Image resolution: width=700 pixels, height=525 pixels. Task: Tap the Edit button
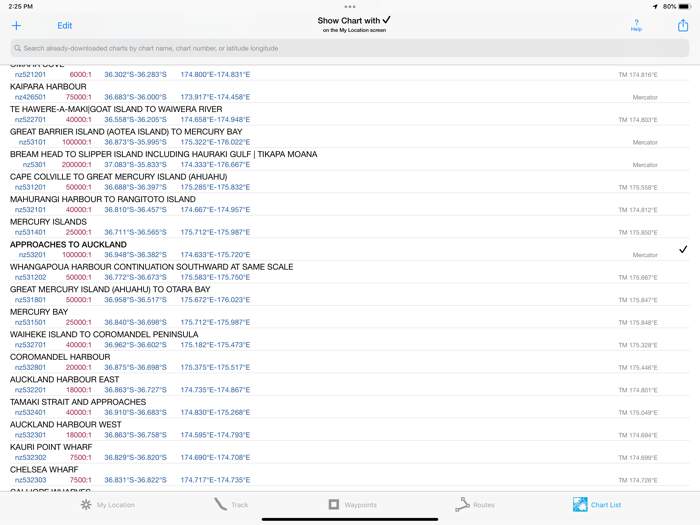(x=65, y=25)
